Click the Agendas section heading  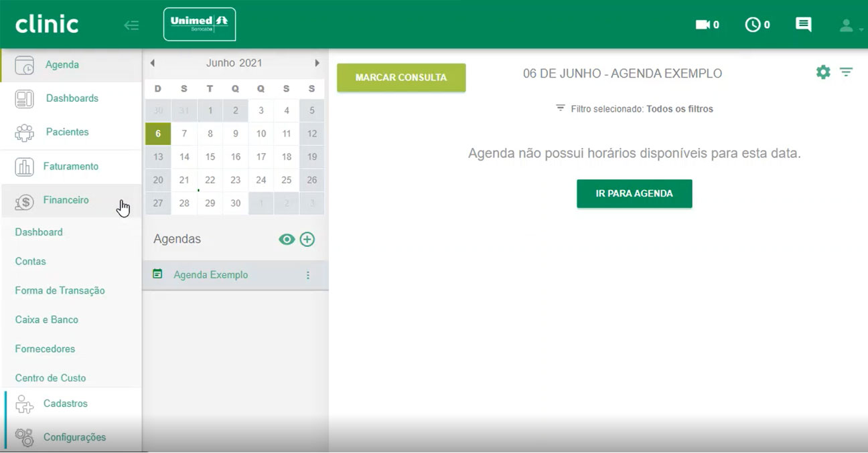click(177, 239)
